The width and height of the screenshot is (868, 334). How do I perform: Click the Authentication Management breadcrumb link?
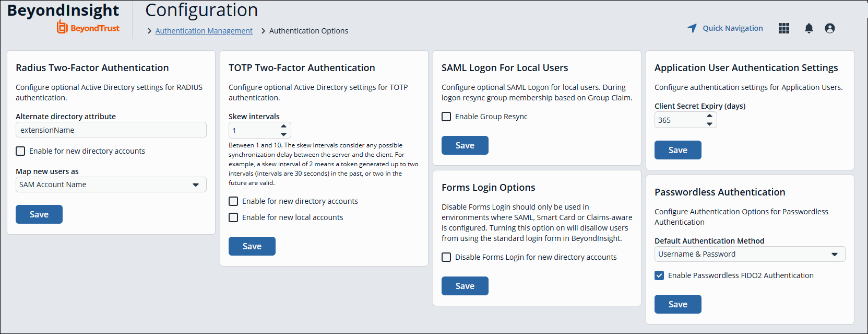click(204, 31)
